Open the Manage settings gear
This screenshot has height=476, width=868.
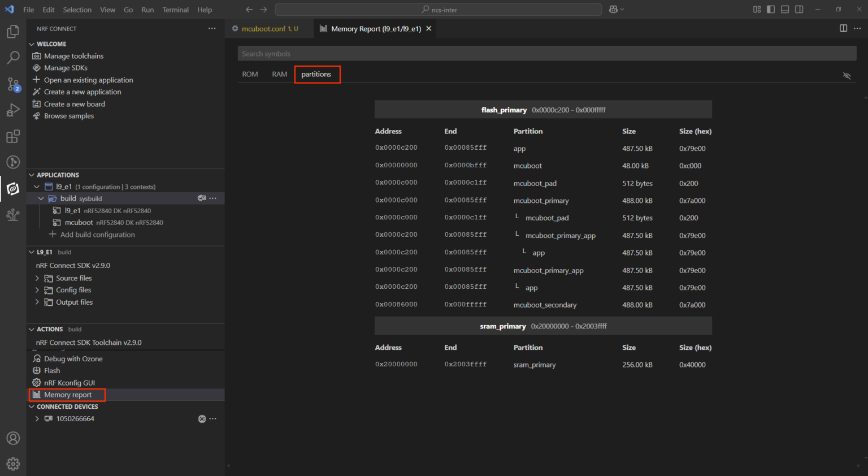[x=13, y=464]
